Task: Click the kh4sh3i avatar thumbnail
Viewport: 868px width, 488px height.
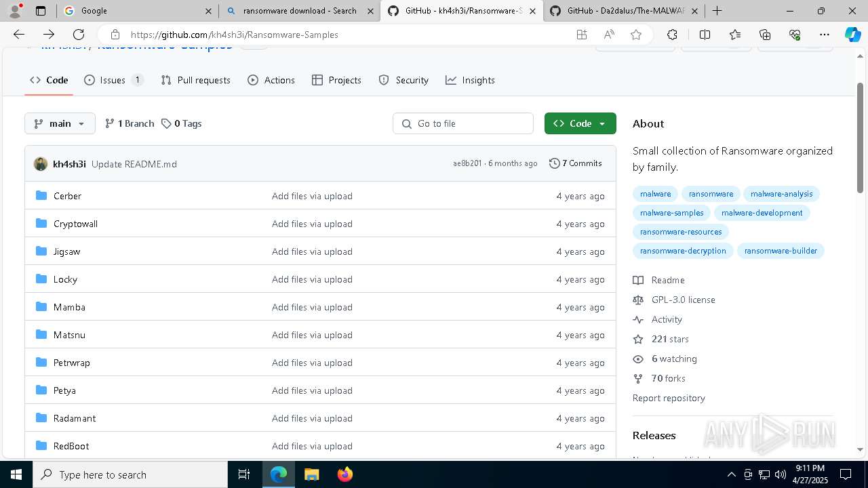Action: click(41, 164)
